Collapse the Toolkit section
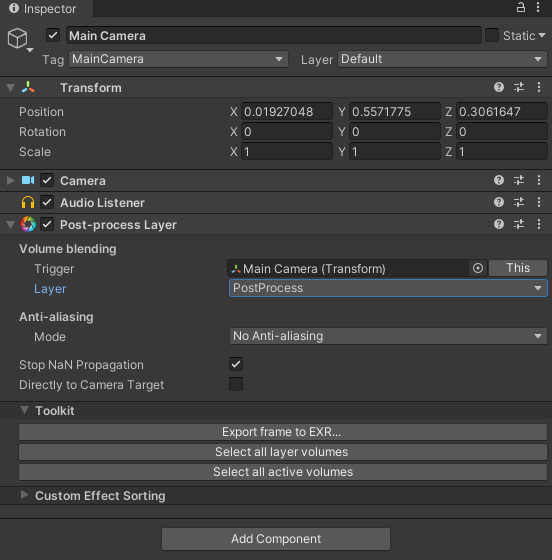Viewport: 552px width, 560px height. pyautogui.click(x=24, y=410)
